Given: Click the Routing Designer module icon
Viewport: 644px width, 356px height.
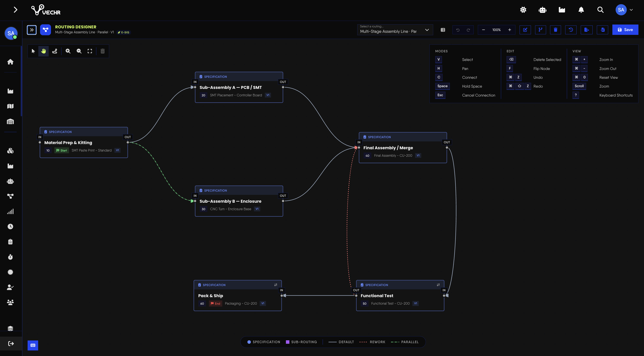Looking at the screenshot, I should (x=45, y=30).
